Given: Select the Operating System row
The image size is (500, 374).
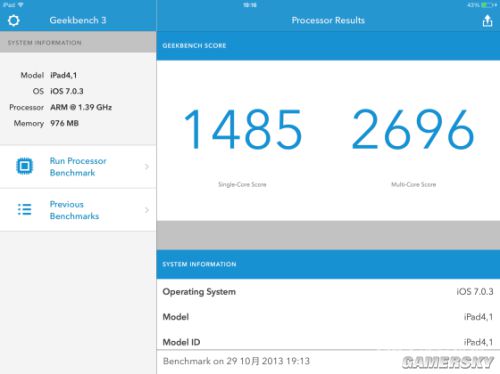Looking at the screenshot, I should click(328, 292).
